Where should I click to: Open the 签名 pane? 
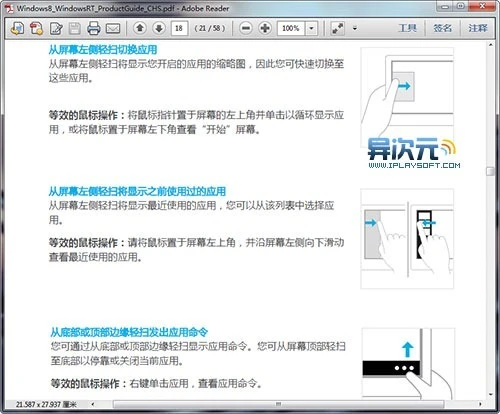pos(442,28)
